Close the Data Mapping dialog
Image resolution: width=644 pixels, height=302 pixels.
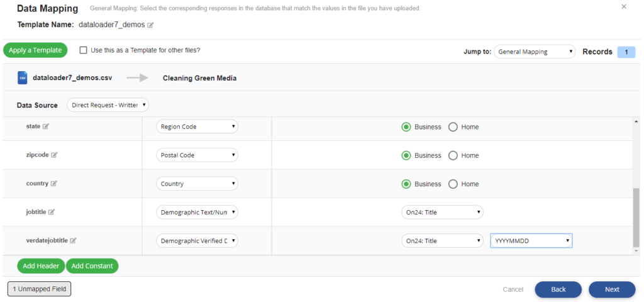[624, 7]
